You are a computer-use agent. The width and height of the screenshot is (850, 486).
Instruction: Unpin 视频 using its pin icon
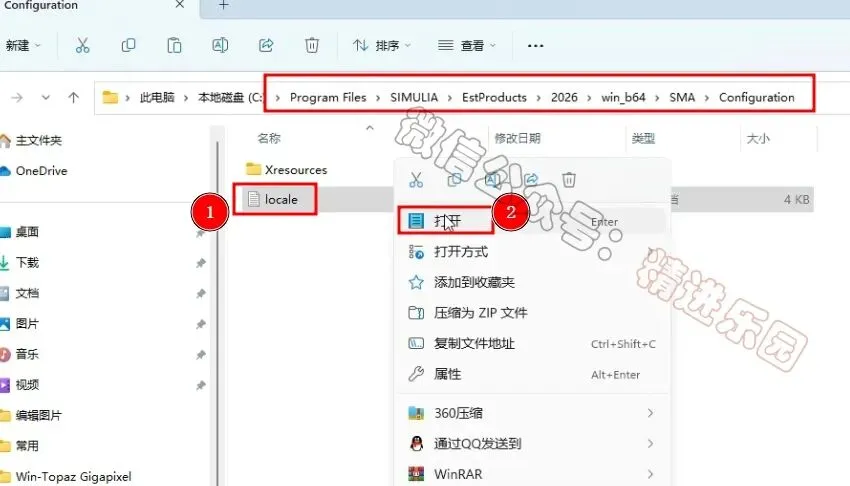click(201, 385)
